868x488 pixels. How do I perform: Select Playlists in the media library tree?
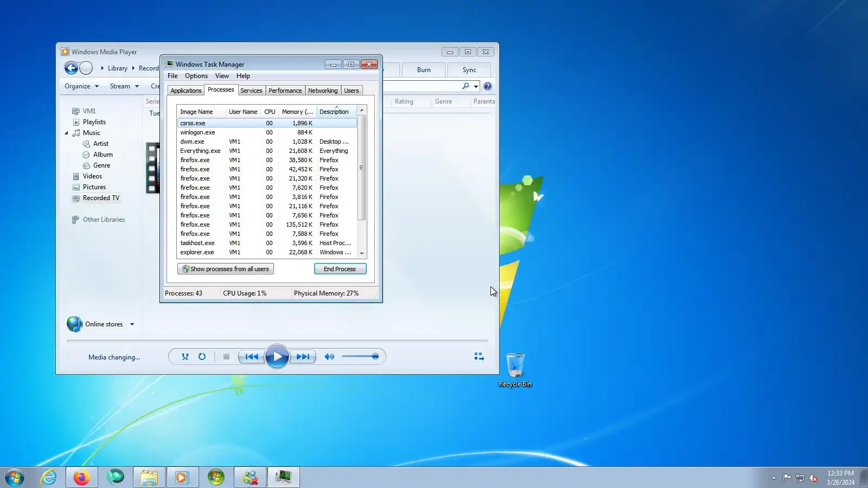click(x=94, y=122)
